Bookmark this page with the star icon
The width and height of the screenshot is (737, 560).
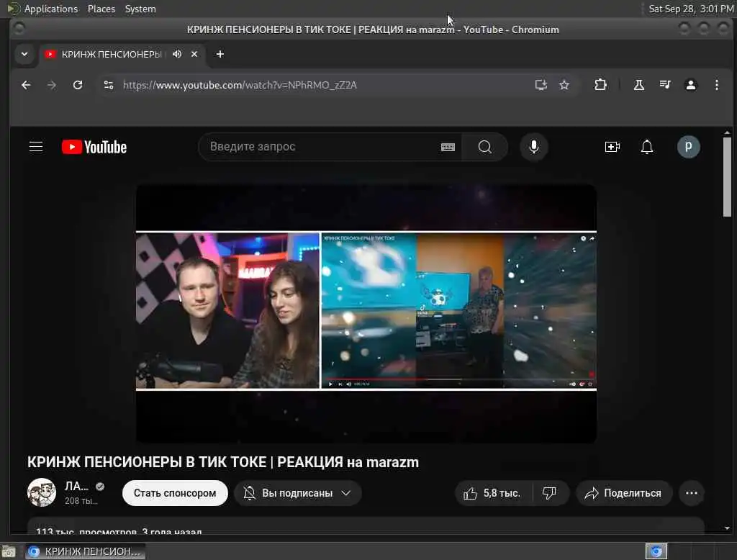click(x=564, y=85)
